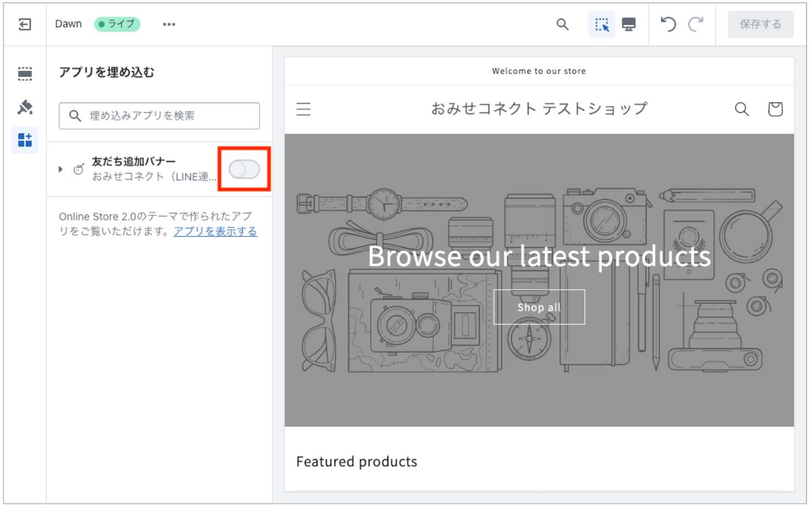Click the Browse our latest products heading
This screenshot has width=812, height=509.
539,257
